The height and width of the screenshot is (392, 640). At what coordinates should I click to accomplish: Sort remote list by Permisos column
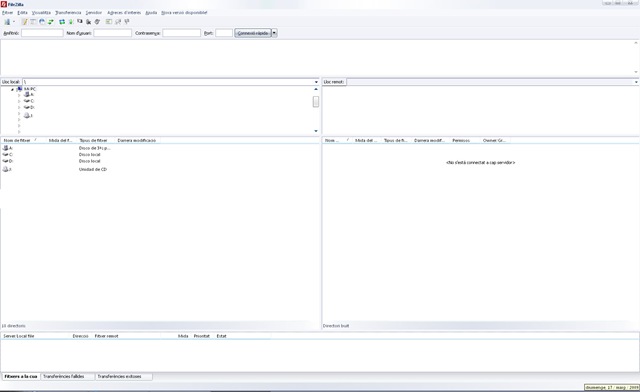pyautogui.click(x=464, y=140)
